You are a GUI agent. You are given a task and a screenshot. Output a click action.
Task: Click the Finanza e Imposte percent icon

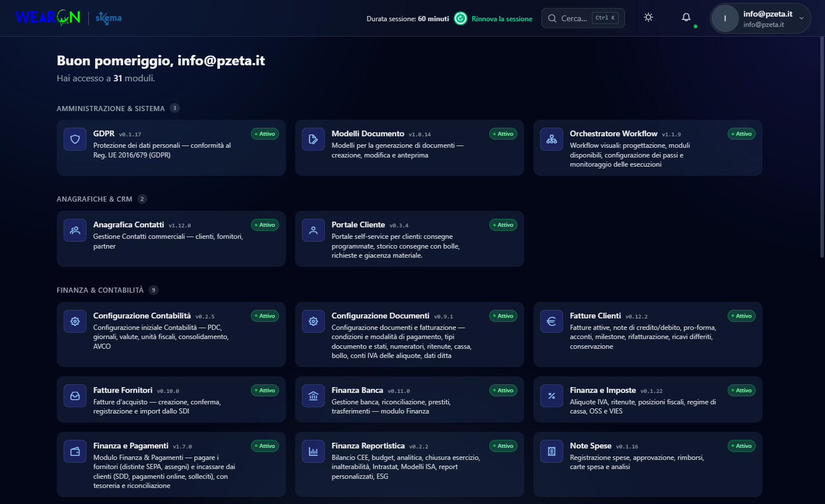(x=552, y=396)
